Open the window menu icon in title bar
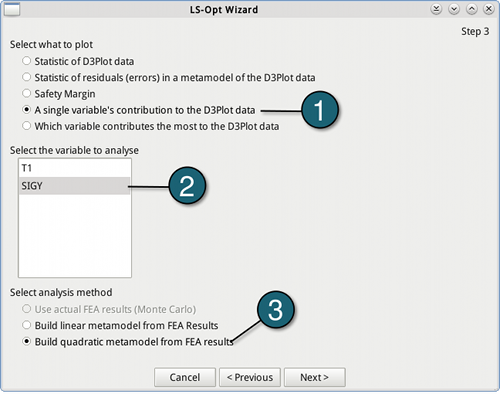Image resolution: width=500 pixels, height=394 pixels. pos(12,9)
